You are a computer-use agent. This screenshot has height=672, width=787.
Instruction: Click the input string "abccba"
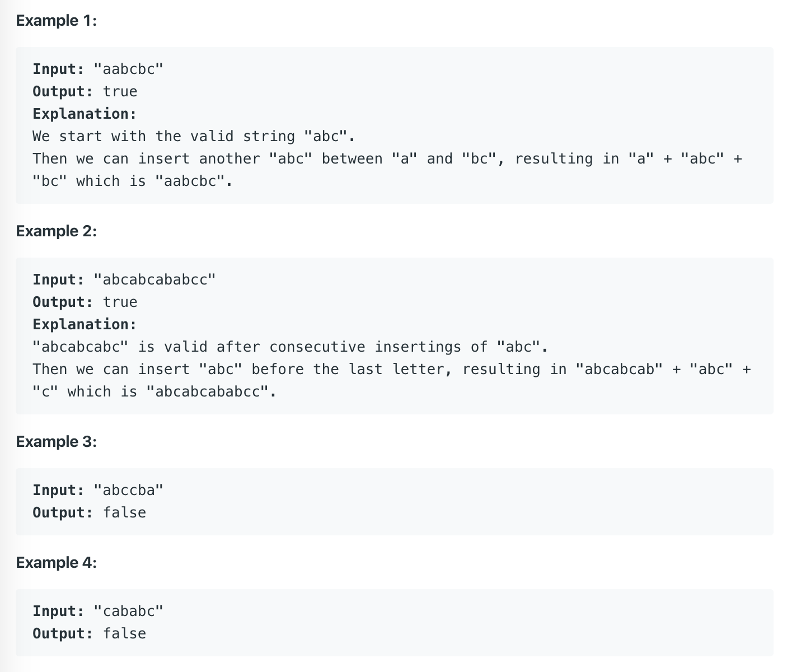click(128, 491)
